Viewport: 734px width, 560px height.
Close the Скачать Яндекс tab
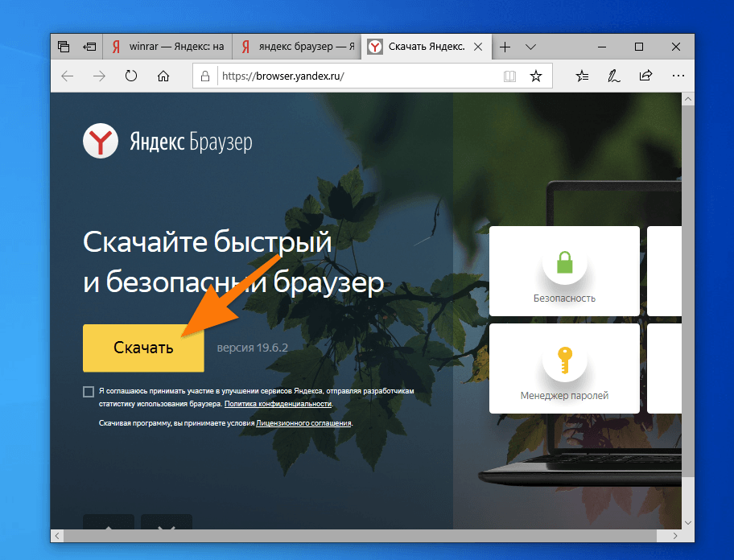click(478, 47)
